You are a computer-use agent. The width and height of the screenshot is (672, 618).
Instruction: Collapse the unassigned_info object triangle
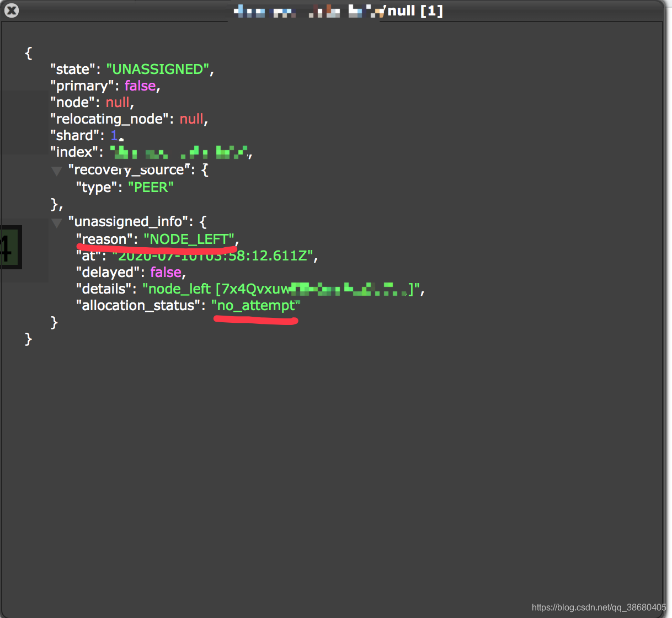click(56, 222)
